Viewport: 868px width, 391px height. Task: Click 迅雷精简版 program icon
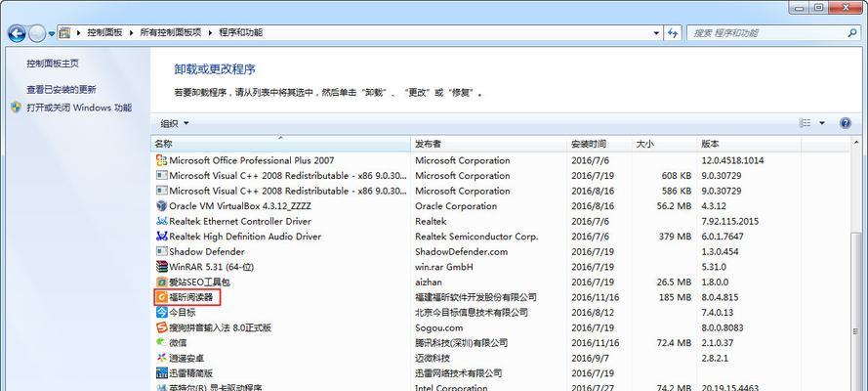click(162, 373)
